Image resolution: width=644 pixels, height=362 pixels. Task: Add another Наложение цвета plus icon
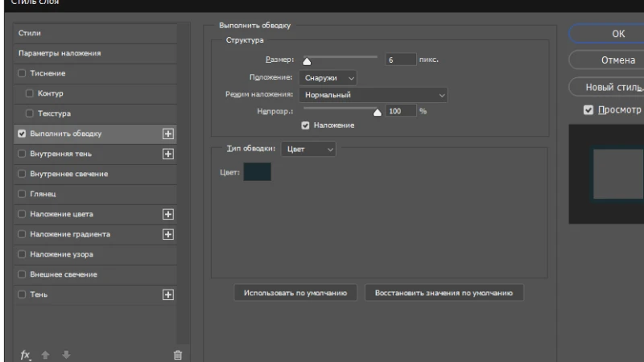tap(168, 214)
